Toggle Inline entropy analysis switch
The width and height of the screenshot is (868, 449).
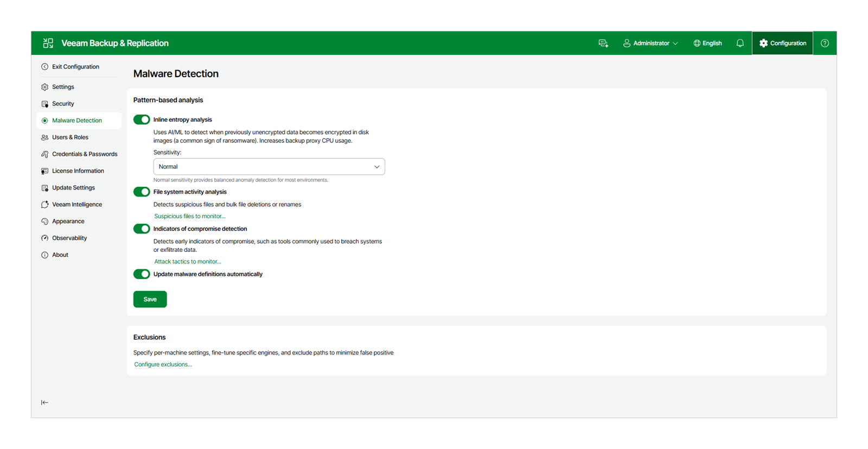[x=142, y=119]
